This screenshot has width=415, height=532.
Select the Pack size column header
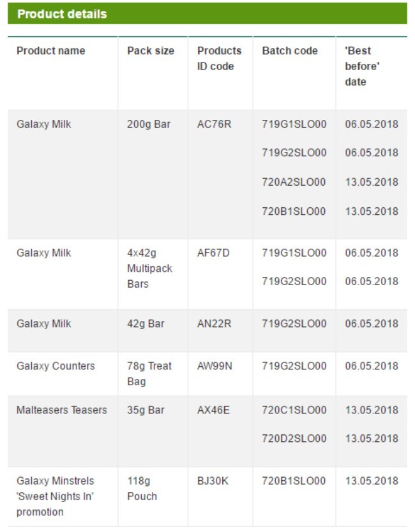151,51
